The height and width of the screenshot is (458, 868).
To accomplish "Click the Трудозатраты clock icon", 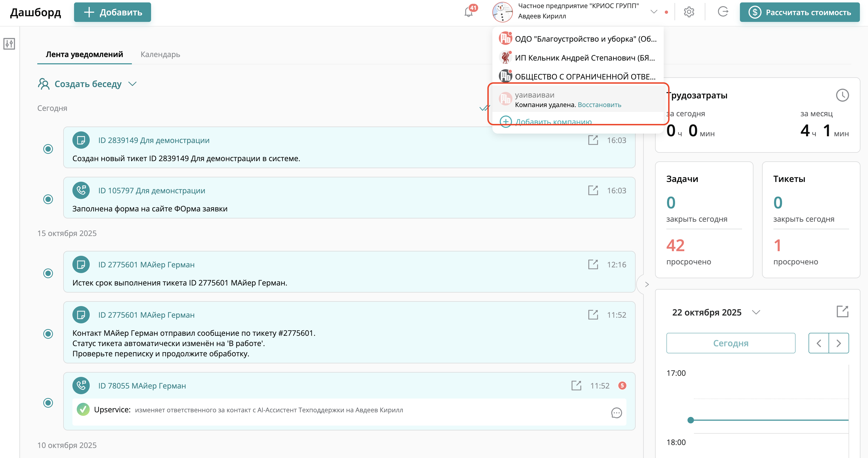I will (x=842, y=95).
